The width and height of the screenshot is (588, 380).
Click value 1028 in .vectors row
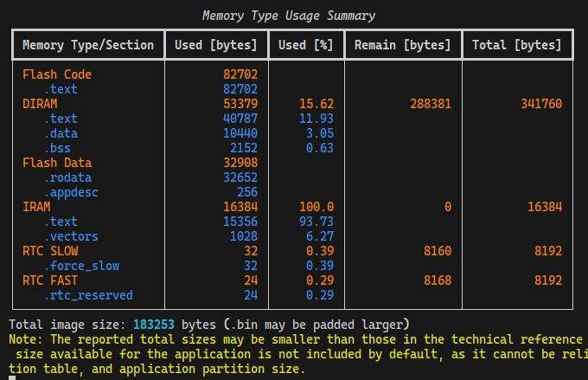pyautogui.click(x=244, y=236)
